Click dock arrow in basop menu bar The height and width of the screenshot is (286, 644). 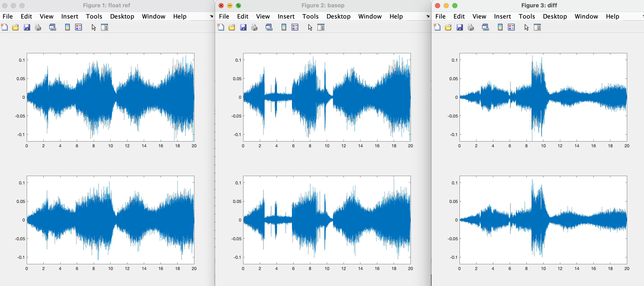pyautogui.click(x=428, y=16)
